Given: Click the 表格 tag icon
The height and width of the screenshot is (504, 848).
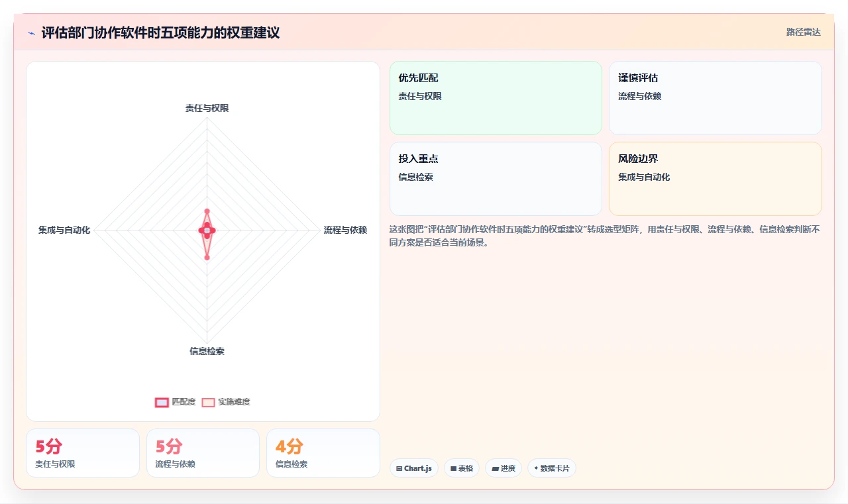Looking at the screenshot, I should click(453, 468).
